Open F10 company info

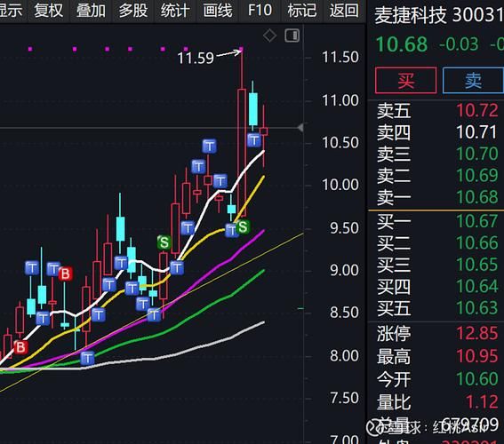260,11
